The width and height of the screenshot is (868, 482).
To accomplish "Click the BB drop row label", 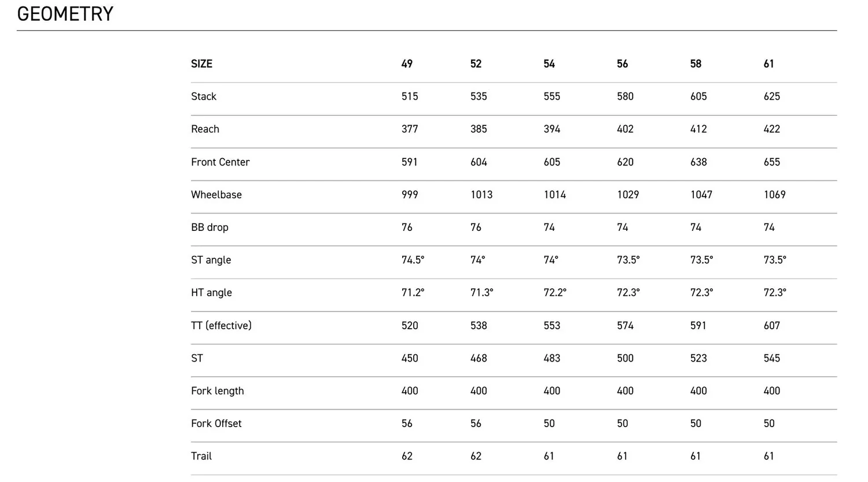I will (x=209, y=227).
